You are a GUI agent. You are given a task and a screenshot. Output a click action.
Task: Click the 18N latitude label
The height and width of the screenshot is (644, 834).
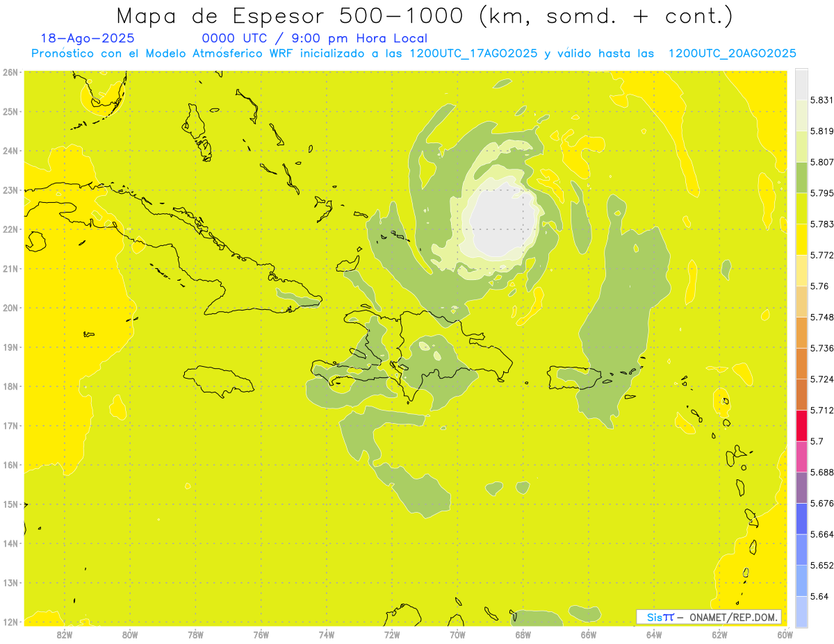coord(10,386)
